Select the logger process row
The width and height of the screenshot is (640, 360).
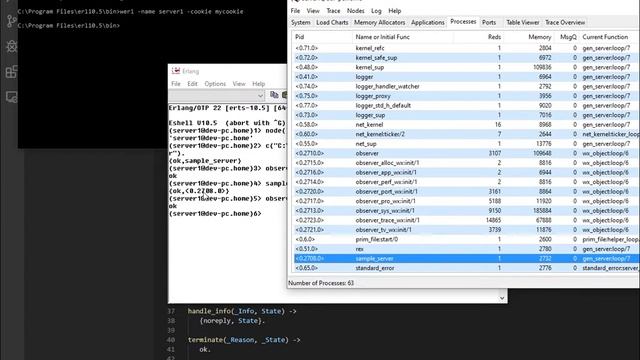[466, 77]
